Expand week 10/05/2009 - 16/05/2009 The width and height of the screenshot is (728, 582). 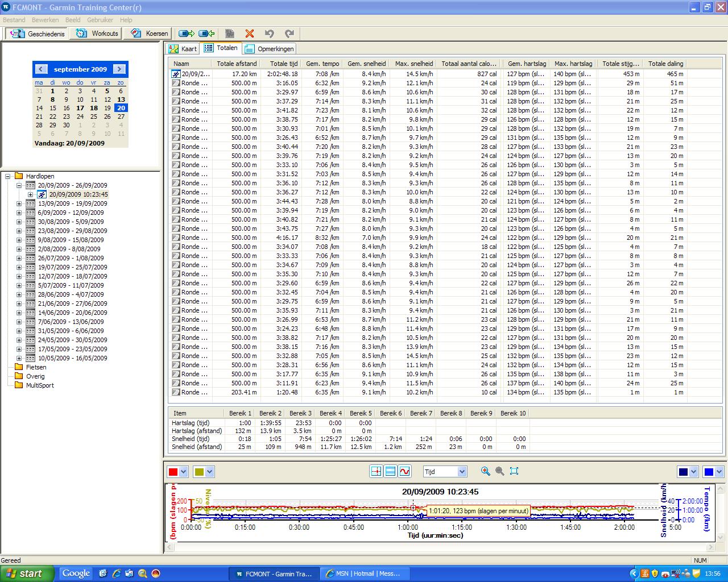click(x=19, y=358)
